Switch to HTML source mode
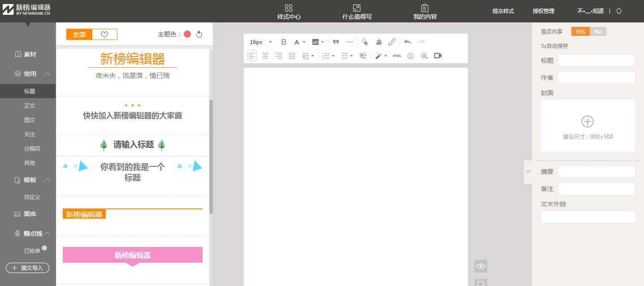644x286 pixels. click(397, 56)
